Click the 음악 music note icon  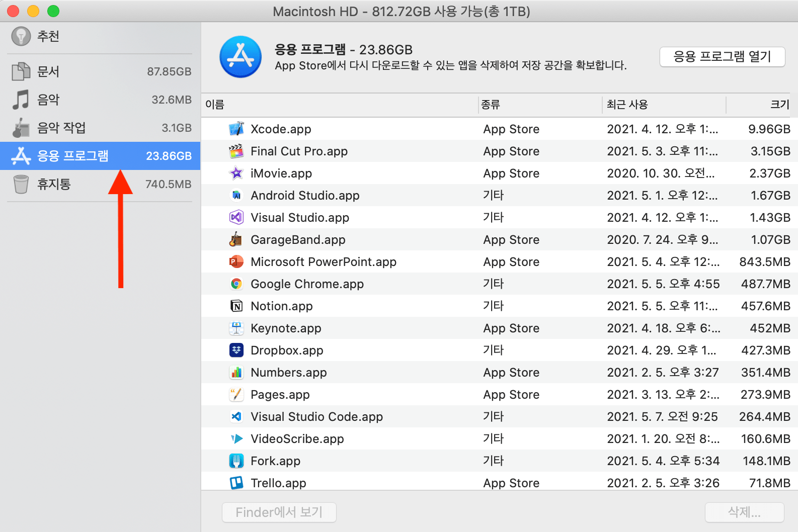(21, 100)
